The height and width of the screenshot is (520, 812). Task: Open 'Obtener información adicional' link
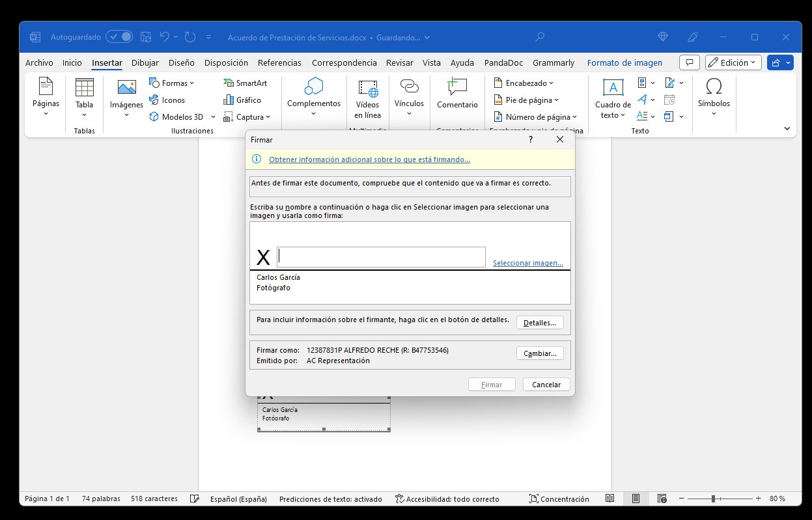[369, 159]
